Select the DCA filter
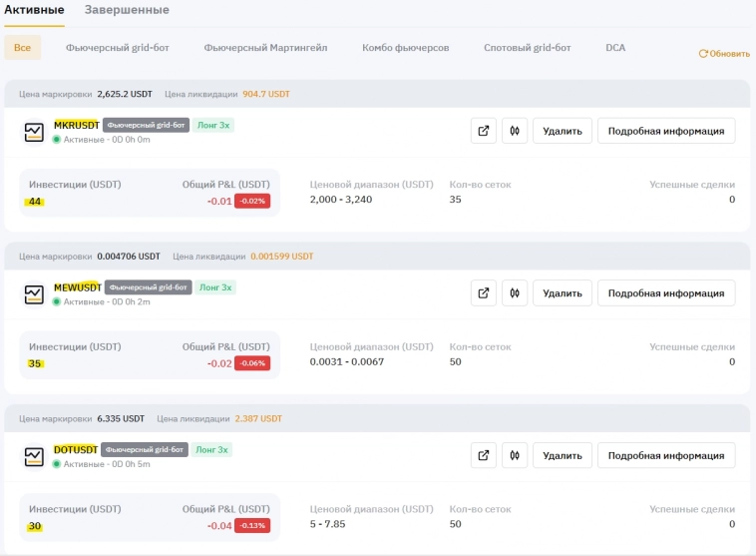 (615, 48)
